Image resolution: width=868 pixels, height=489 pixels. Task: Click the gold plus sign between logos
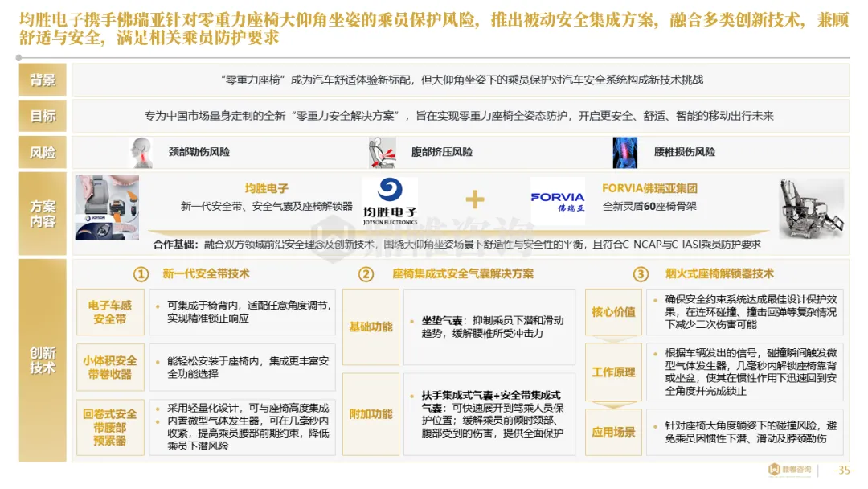[474, 199]
